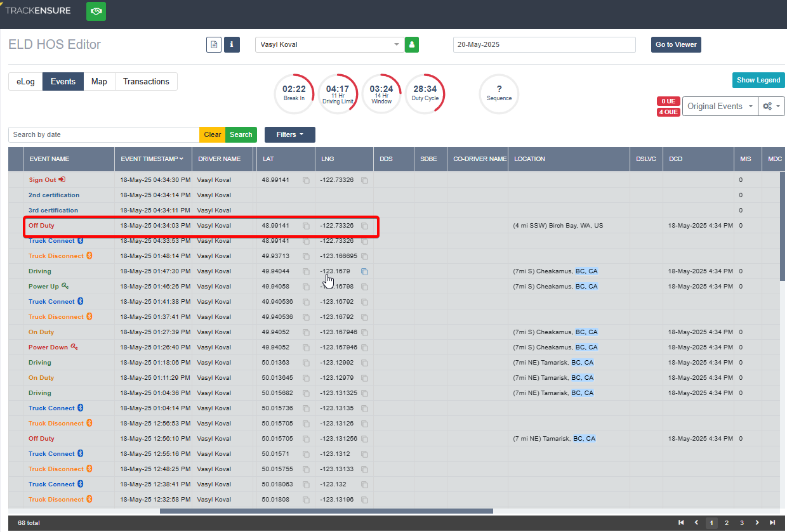The width and height of the screenshot is (787, 532).
Task: Click the horizontal scrollbar under the table
Action: (x=326, y=511)
